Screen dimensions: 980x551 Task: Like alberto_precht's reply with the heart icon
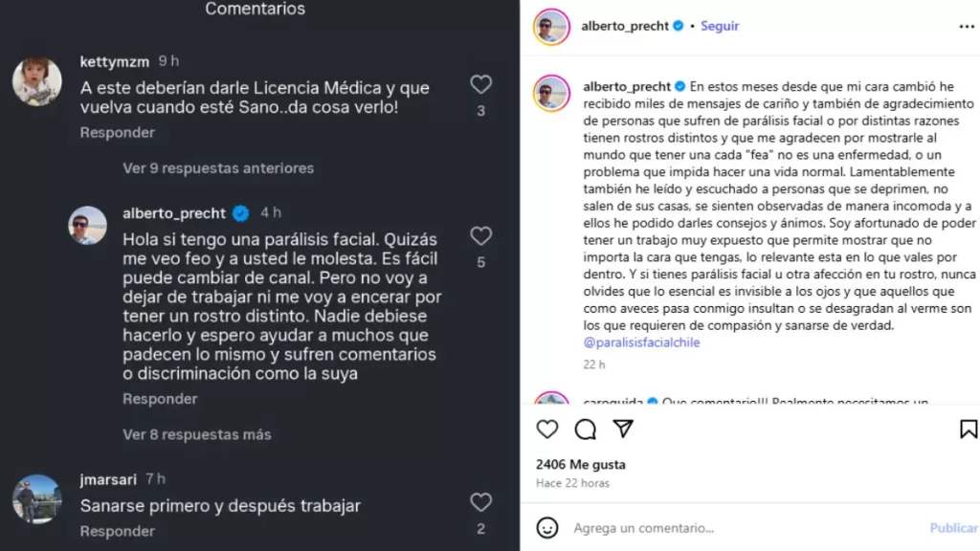coord(480,235)
